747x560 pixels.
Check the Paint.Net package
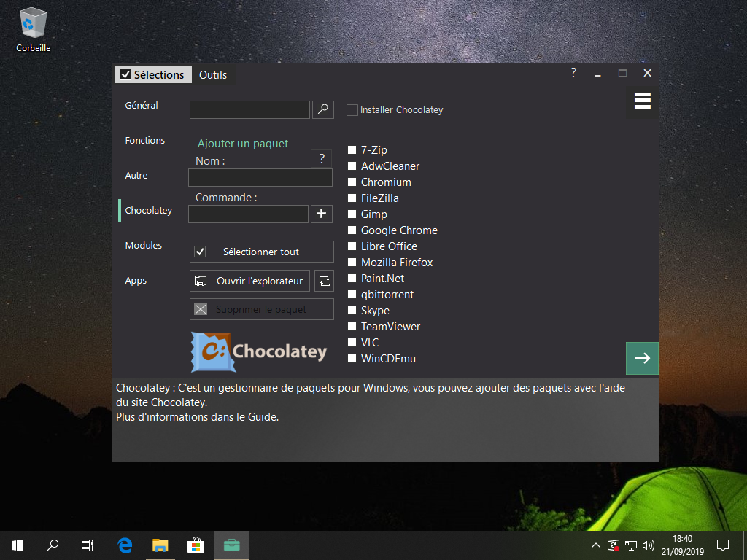(352, 278)
